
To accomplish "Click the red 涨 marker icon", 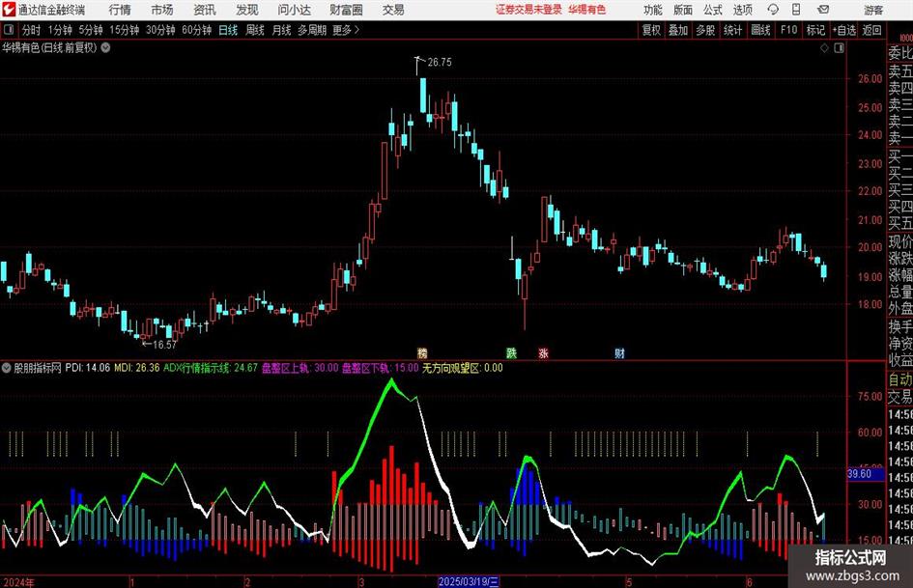I will 543,352.
